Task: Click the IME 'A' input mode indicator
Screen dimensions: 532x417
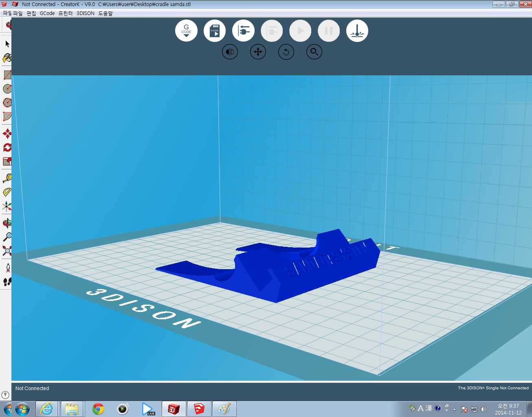Action: point(421,408)
